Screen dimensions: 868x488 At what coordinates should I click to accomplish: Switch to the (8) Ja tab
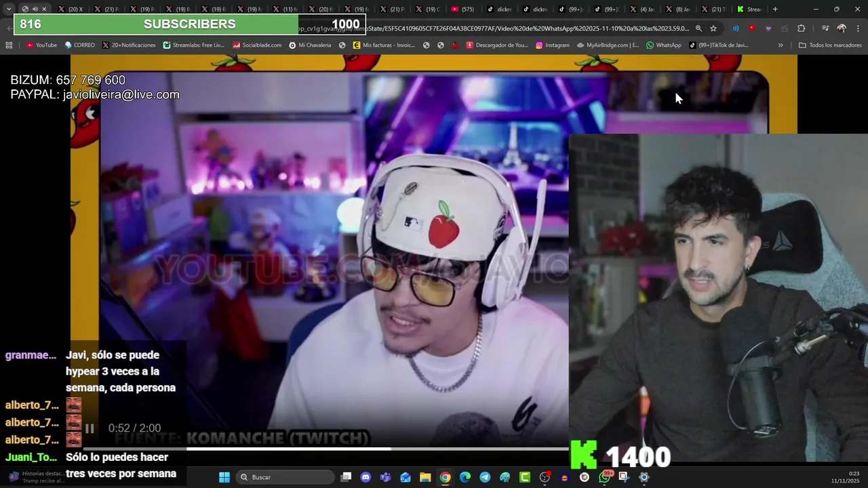679,9
